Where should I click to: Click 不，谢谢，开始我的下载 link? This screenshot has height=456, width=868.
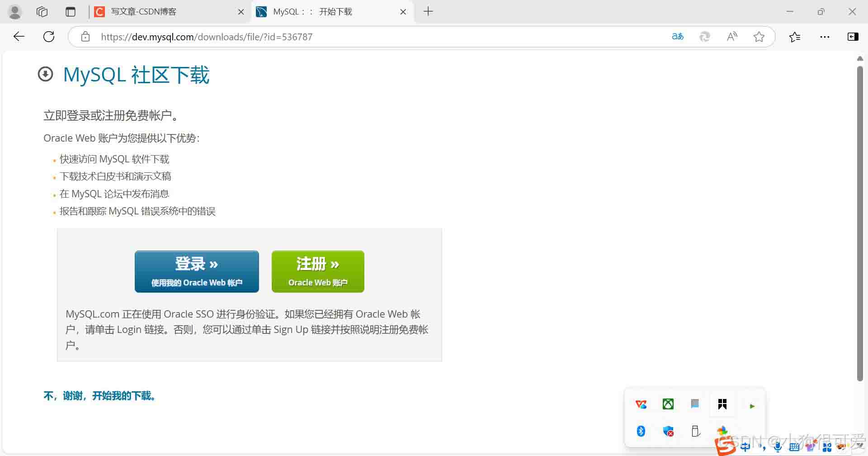pyautogui.click(x=100, y=396)
